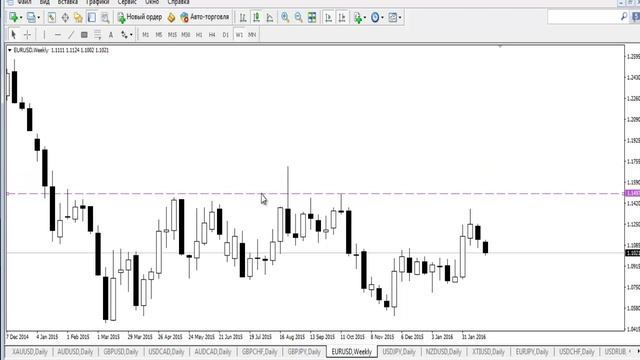Open the Profiles icon

(x=31, y=17)
